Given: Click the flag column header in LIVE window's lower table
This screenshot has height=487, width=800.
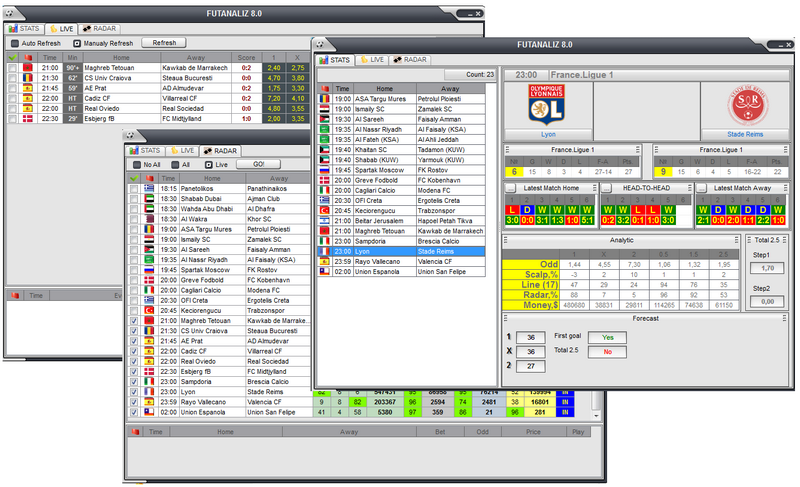Looking at the screenshot, I should [15, 296].
